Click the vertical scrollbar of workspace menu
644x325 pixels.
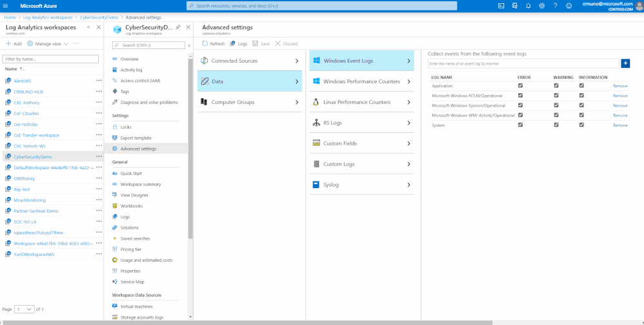[x=190, y=148]
